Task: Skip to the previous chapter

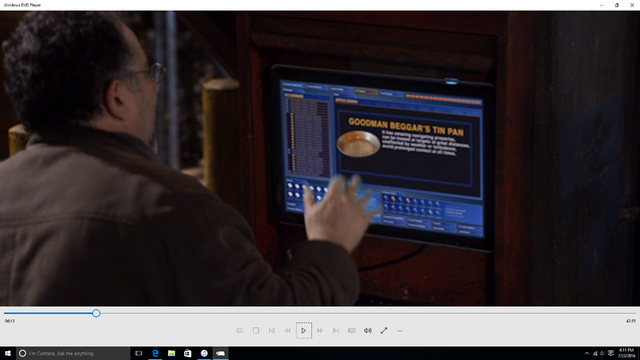Action: 271,331
